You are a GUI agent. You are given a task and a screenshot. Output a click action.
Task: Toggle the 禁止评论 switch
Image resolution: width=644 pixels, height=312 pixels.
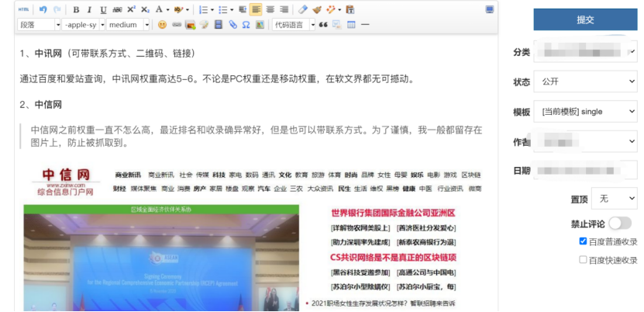tap(620, 224)
